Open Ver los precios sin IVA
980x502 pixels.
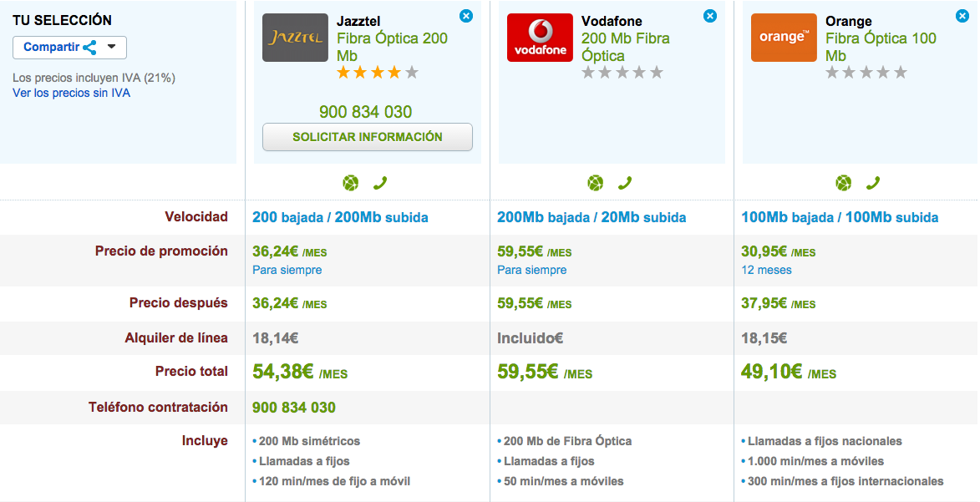point(71,94)
